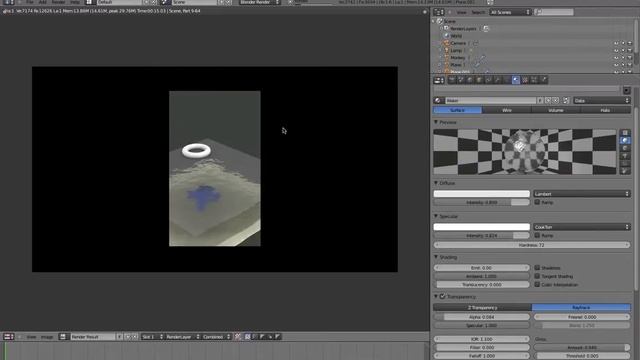The height and width of the screenshot is (360, 640).
Task: Toggle material nodes button
Action: (566, 100)
